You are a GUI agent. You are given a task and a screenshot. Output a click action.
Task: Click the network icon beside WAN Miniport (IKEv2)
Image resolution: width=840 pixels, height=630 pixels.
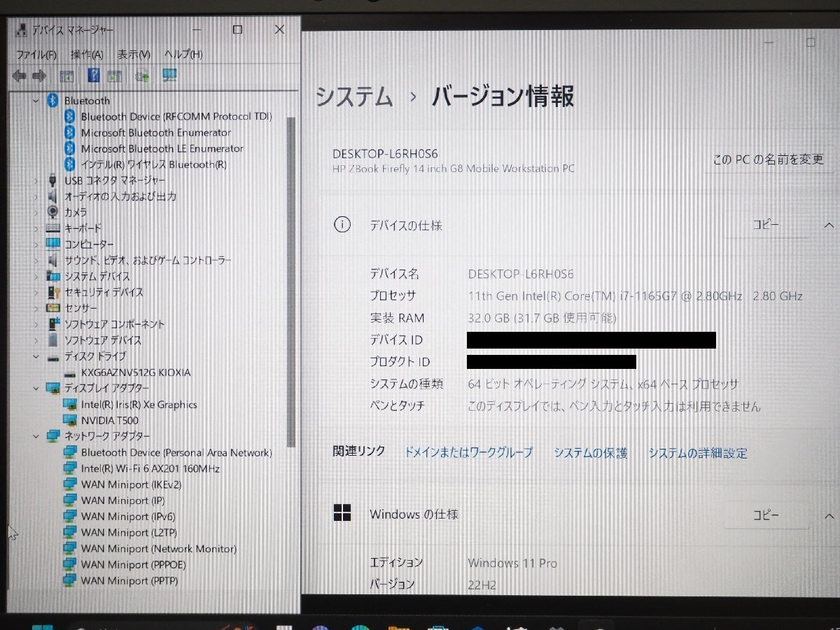[x=69, y=485]
